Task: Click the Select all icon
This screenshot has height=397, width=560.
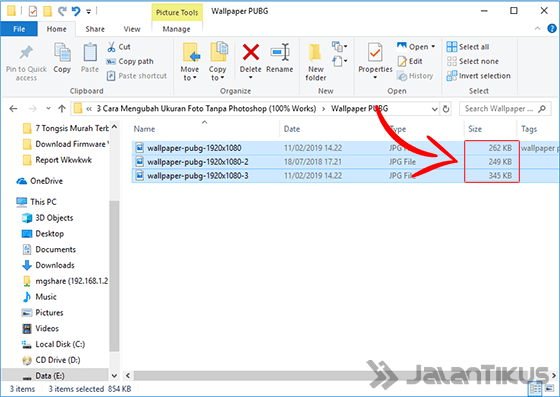Action: (x=451, y=47)
